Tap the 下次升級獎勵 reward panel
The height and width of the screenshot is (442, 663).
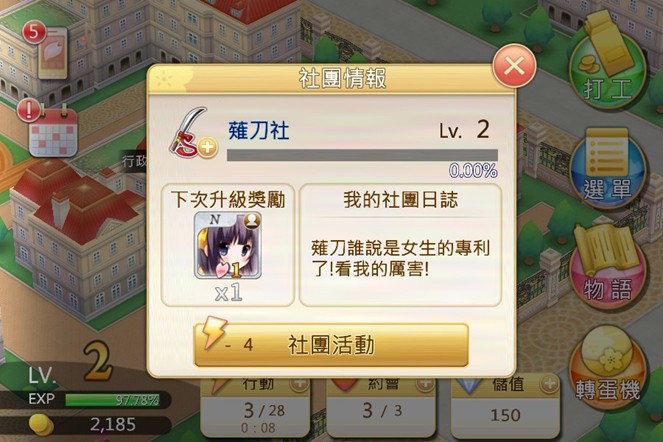[228, 245]
